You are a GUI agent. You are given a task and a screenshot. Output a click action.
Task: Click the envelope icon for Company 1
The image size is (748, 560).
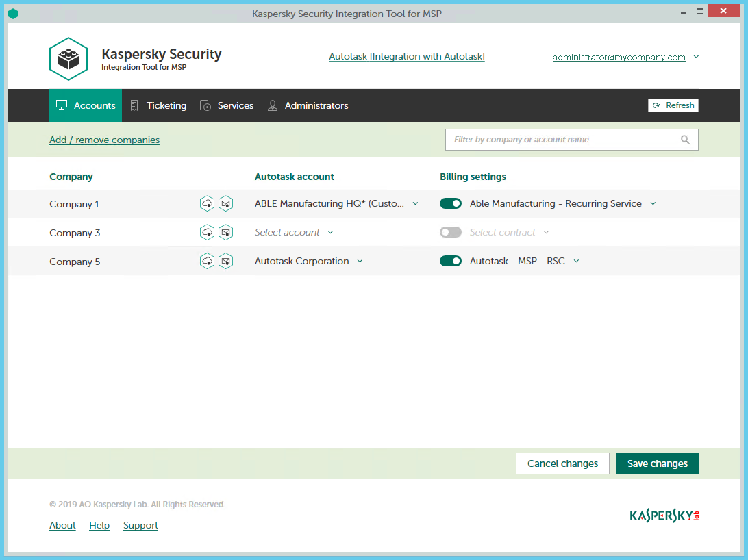(225, 204)
